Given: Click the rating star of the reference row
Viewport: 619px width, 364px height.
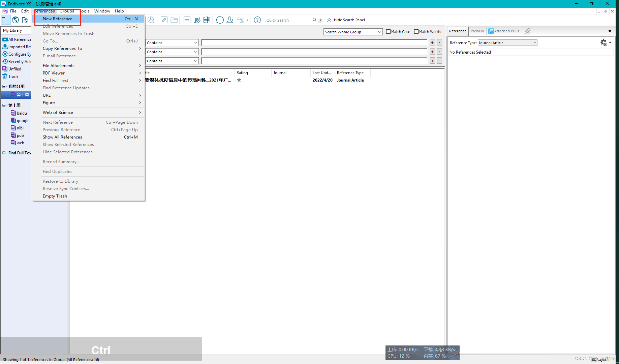Looking at the screenshot, I should (x=239, y=80).
